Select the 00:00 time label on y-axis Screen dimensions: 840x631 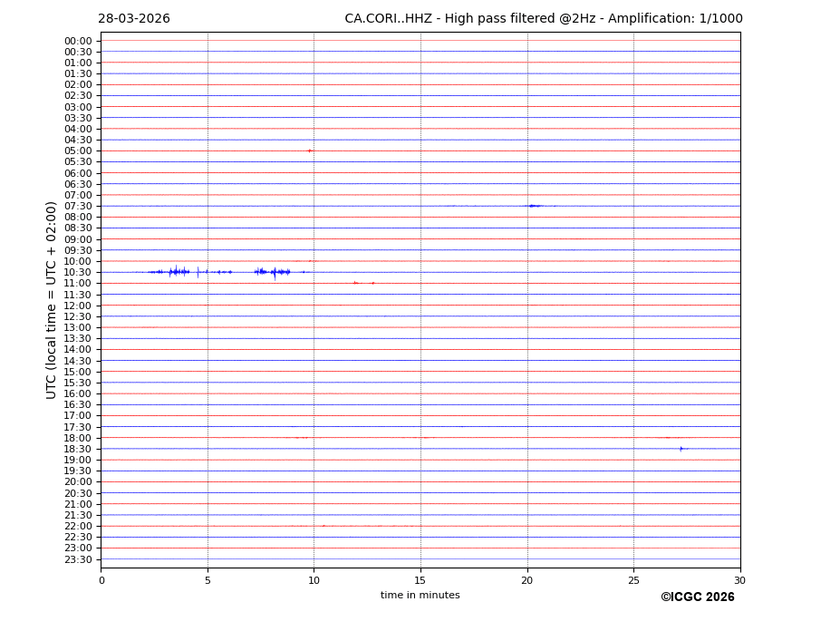click(x=78, y=41)
